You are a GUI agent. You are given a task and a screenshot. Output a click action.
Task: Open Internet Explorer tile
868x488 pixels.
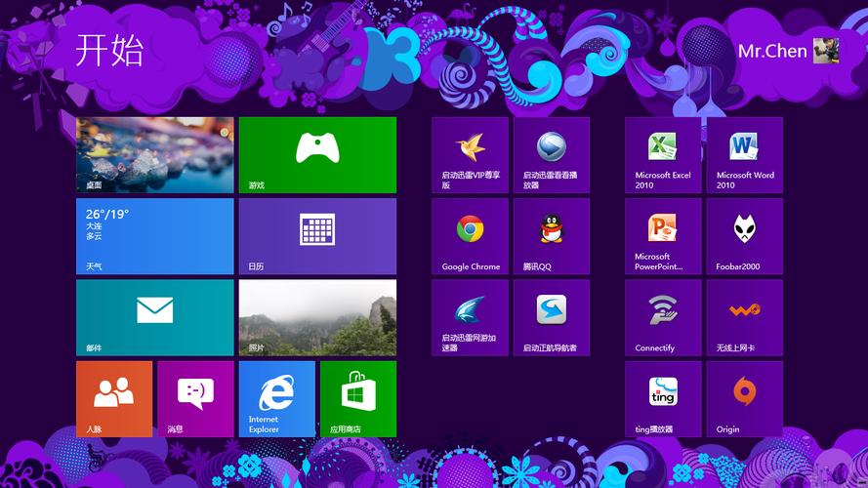coord(276,399)
